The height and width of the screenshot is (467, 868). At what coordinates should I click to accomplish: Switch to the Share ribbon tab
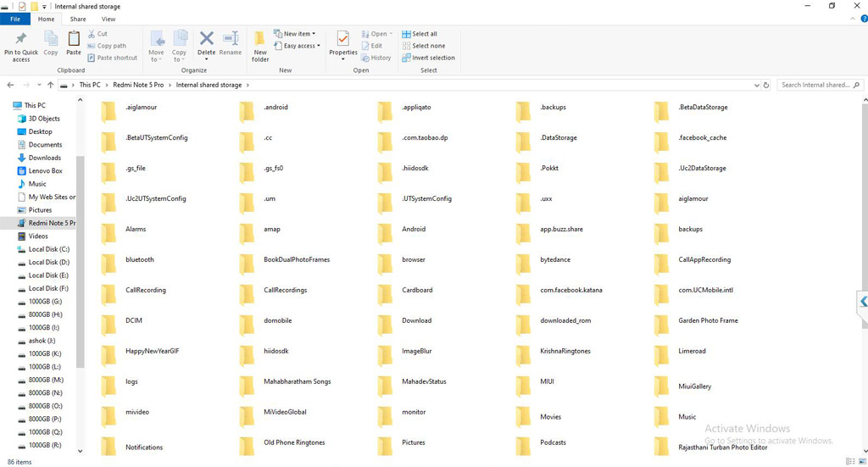click(x=77, y=19)
